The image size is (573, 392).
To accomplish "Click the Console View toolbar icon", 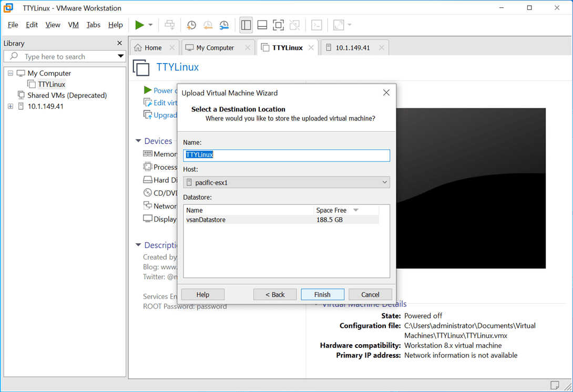I will click(x=316, y=25).
